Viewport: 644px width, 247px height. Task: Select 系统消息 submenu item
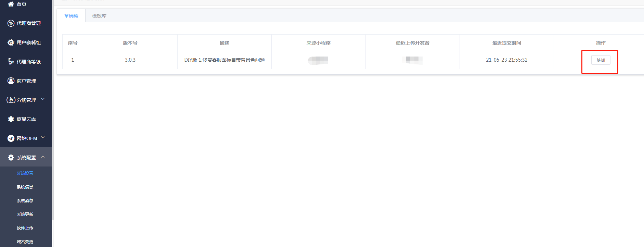click(25, 201)
